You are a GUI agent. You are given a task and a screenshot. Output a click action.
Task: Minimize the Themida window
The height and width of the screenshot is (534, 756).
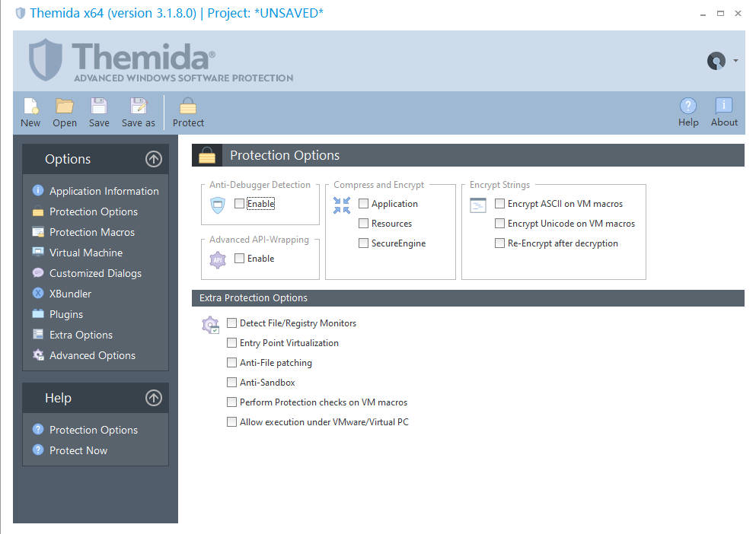pyautogui.click(x=703, y=14)
